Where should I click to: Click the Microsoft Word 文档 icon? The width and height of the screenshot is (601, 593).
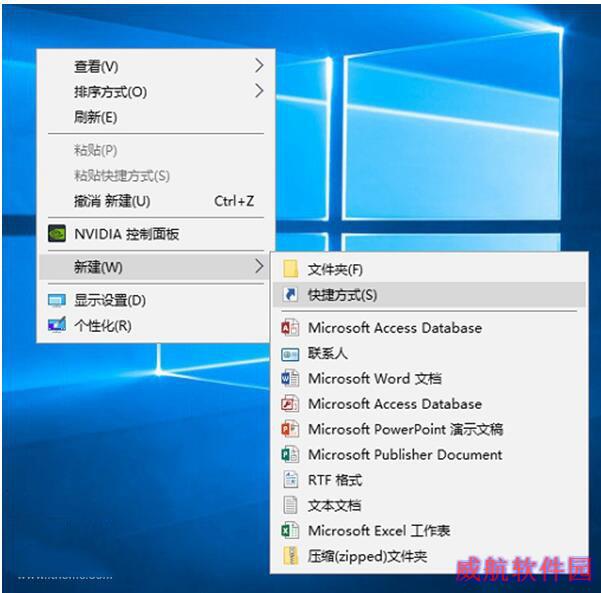click(x=290, y=379)
